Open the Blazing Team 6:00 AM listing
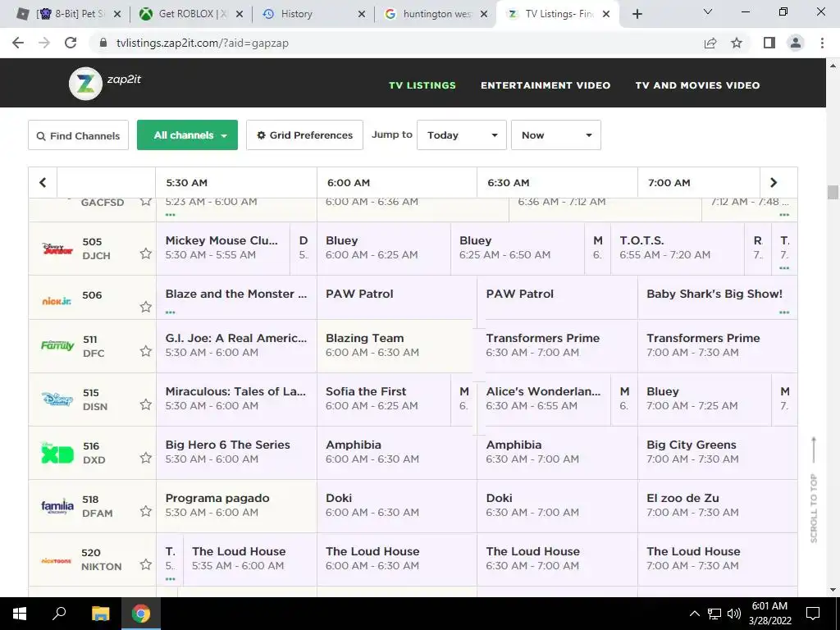Viewport: 840px width, 630px height. (396, 345)
